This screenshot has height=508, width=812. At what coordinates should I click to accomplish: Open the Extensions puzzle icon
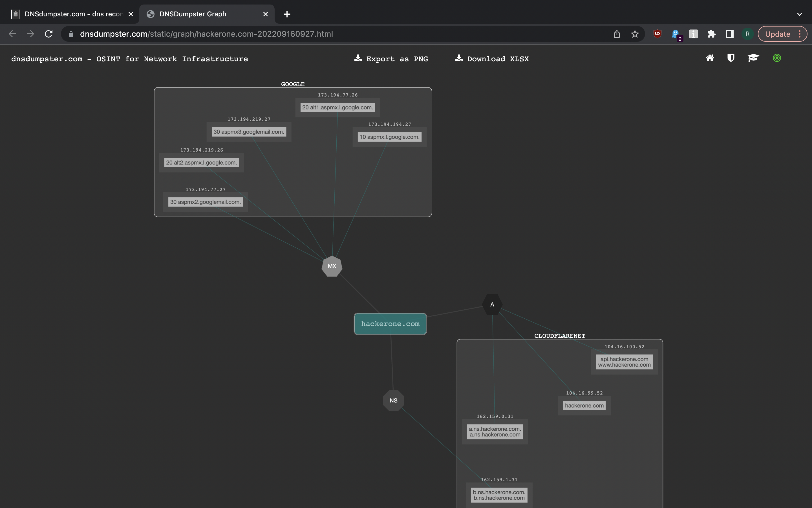711,34
